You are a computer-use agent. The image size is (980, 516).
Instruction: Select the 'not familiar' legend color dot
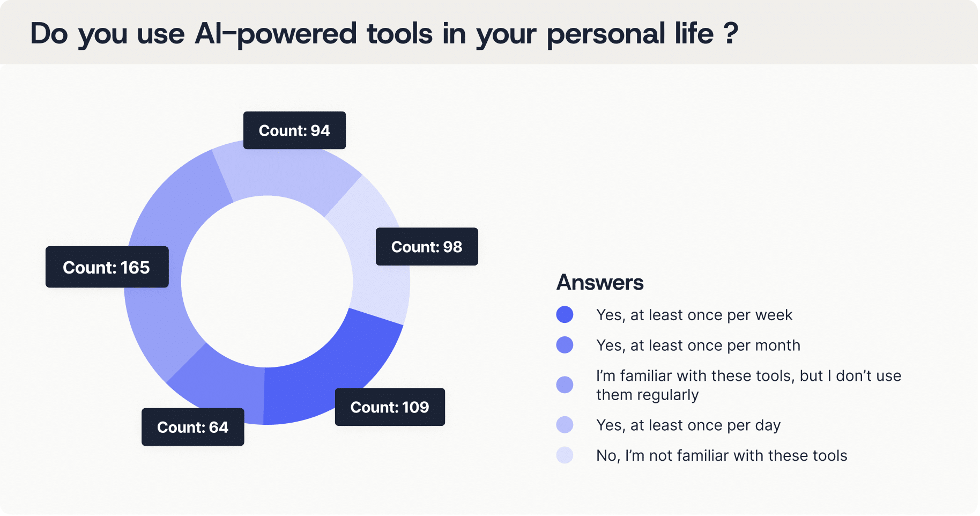pyautogui.click(x=565, y=455)
